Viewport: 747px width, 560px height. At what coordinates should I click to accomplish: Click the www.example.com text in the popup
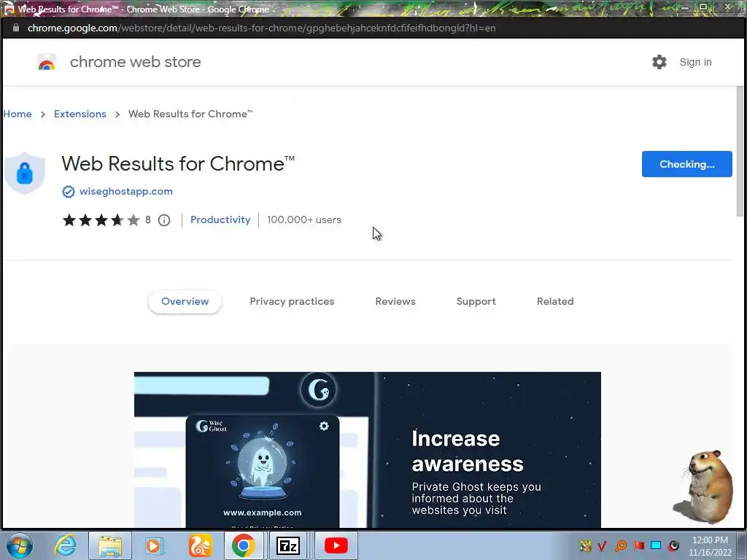click(263, 513)
